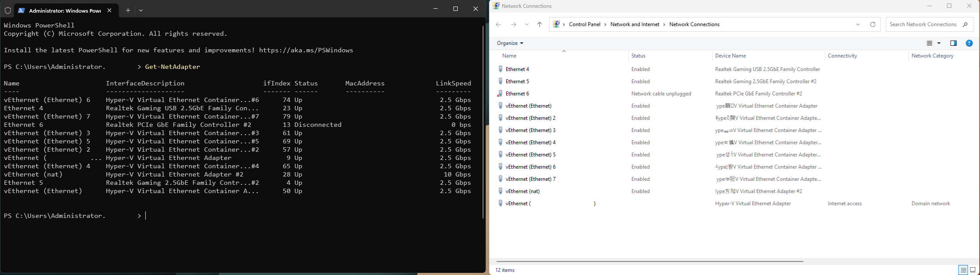Open PowerShell new tab profile dropdown
Image resolution: width=980 pixels, height=275 pixels.
pyautogui.click(x=141, y=10)
